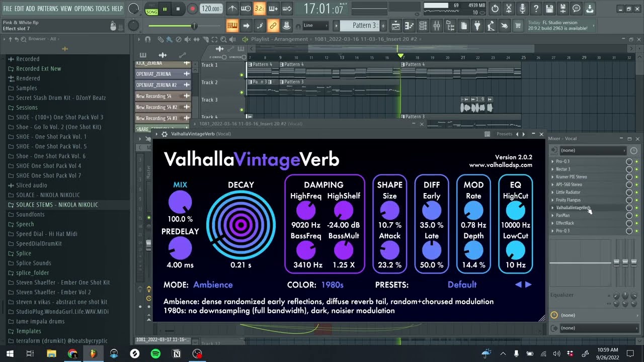The height and width of the screenshot is (362, 644).
Task: Mute Track 1 with its green LED
Action: [242, 75]
